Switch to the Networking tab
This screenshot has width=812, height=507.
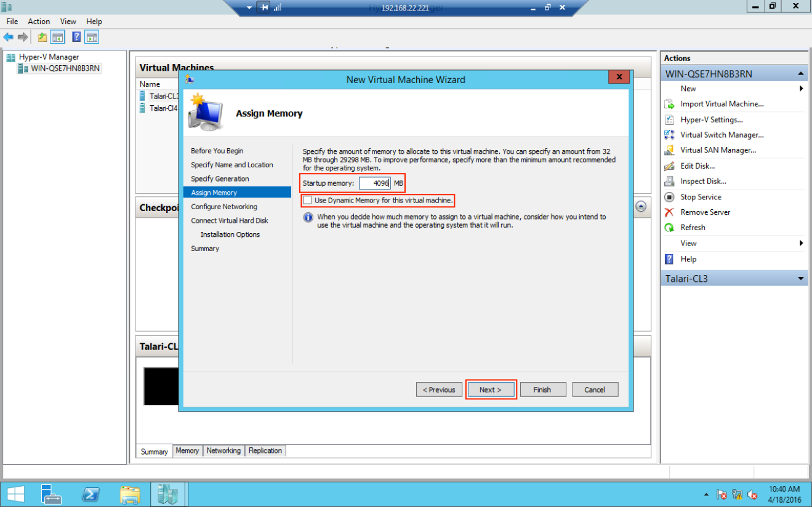pos(223,451)
